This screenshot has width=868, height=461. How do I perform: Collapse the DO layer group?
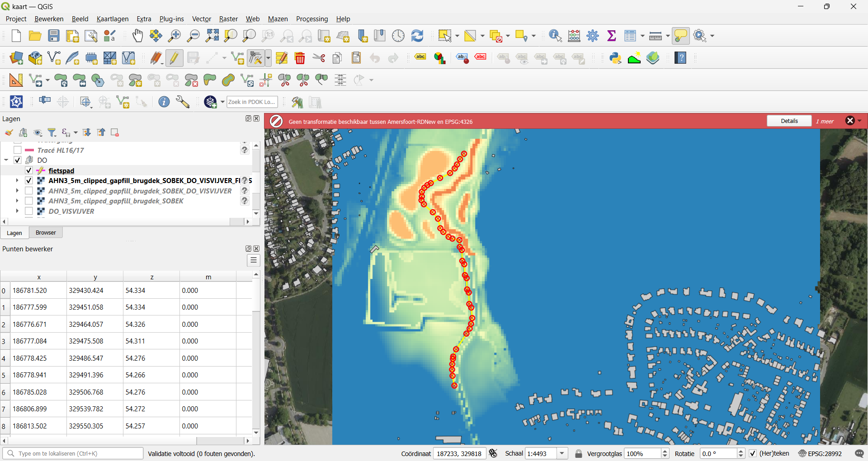(6, 160)
